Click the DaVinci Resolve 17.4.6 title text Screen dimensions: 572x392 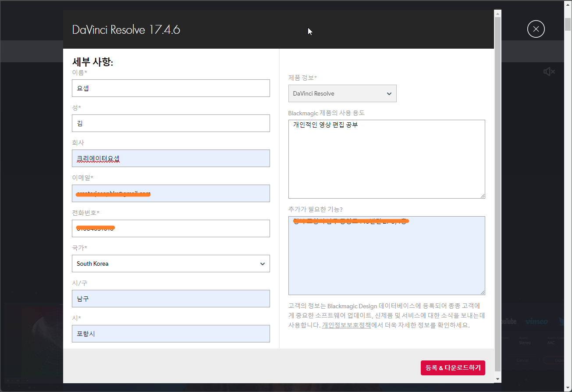point(126,30)
